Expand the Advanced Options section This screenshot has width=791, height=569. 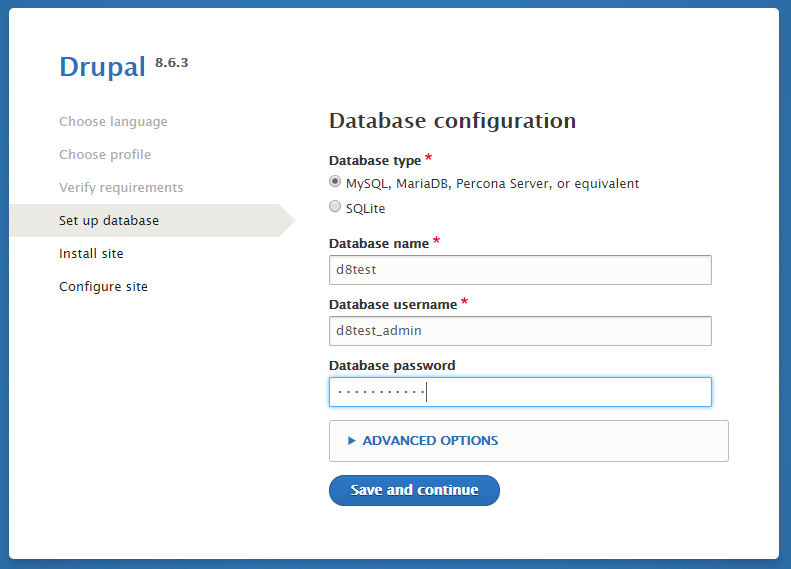point(430,441)
